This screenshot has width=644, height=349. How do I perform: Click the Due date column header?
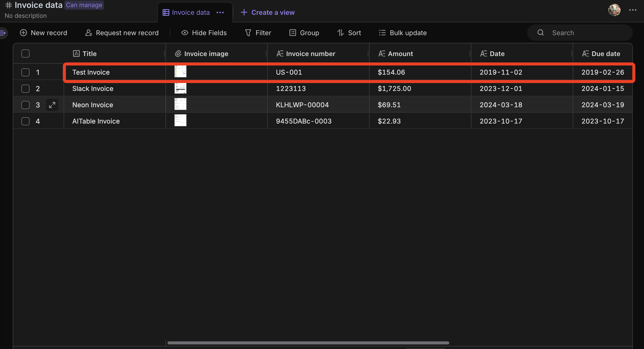(x=603, y=53)
